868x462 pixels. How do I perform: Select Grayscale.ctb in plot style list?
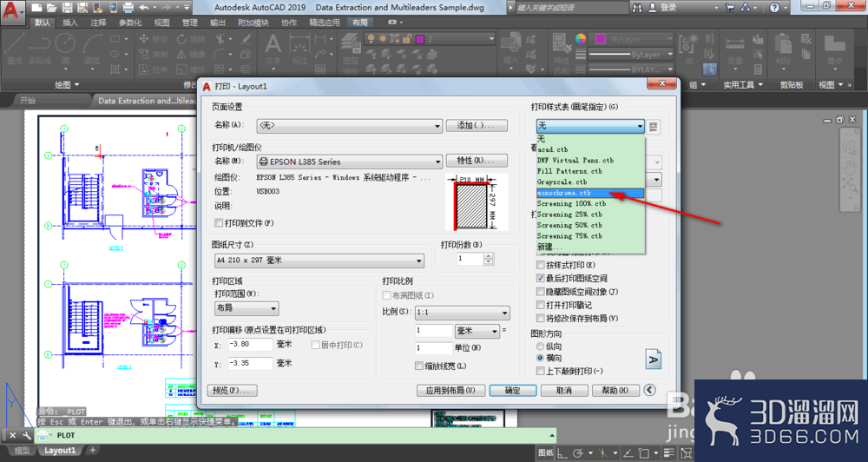(x=590, y=181)
